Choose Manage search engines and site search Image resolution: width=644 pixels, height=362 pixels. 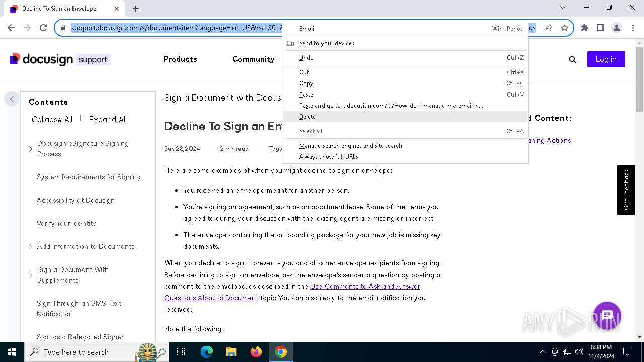coord(405,146)
